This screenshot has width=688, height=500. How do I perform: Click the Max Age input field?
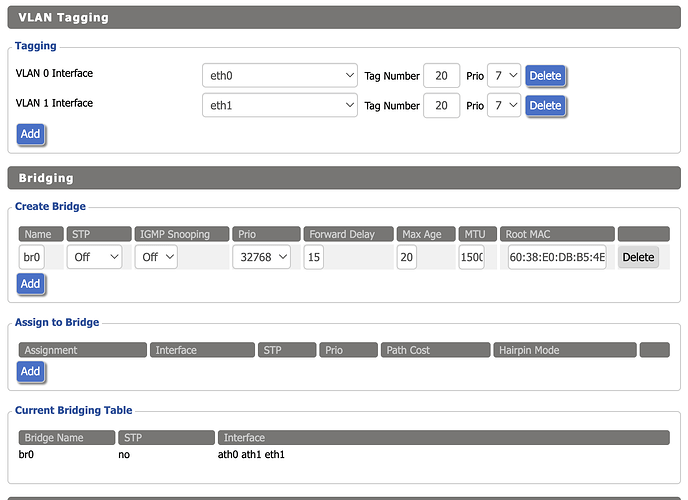click(x=406, y=257)
